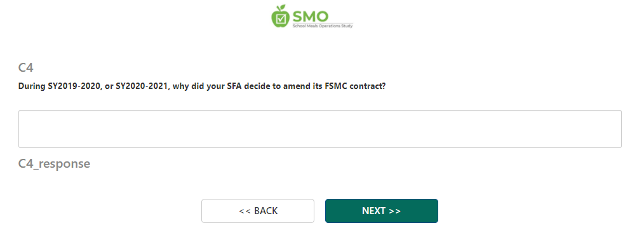Click the SMO logo lettering
The height and width of the screenshot is (230, 644).
click(311, 17)
